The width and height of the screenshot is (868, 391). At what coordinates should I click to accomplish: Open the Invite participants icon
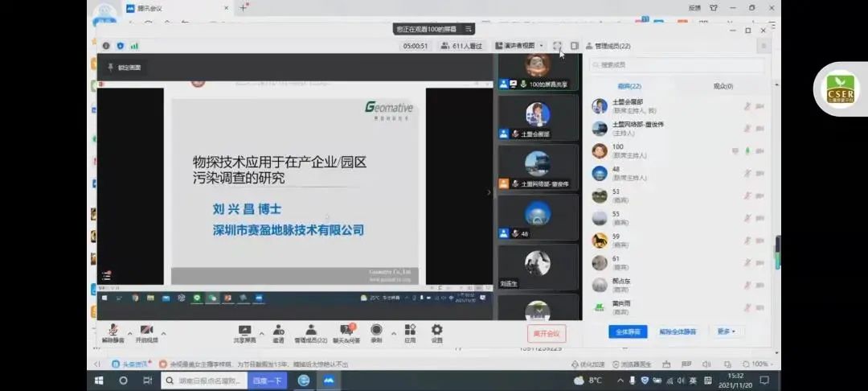[278, 330]
